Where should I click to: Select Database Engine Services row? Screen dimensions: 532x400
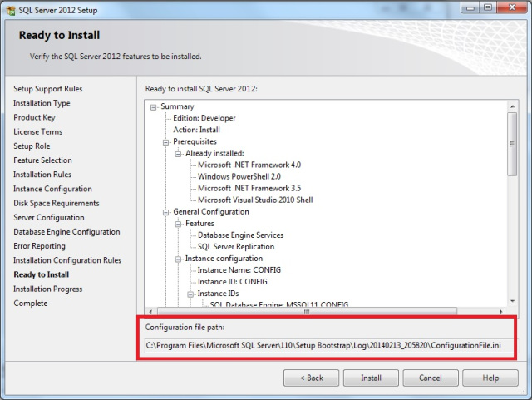click(240, 235)
